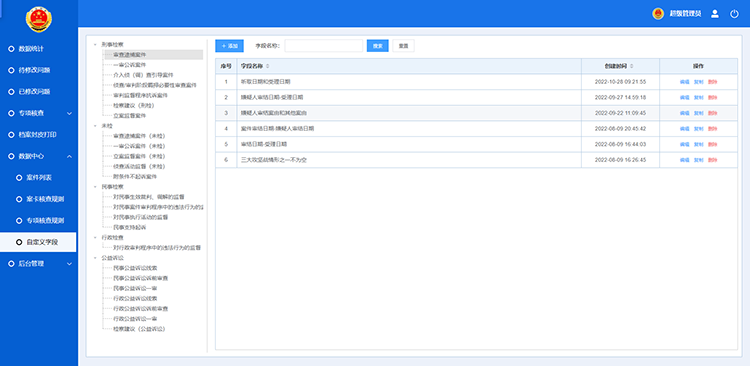Screen dimensions: 750x366
Task: Click the national emblem logo at top-left
Action: tap(39, 20)
